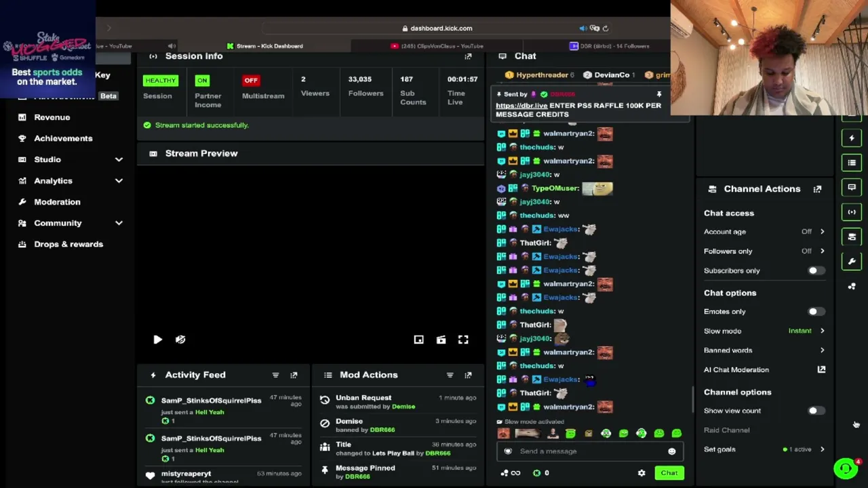Play the stream preview
This screenshot has width=868, height=488.
pyautogui.click(x=157, y=340)
